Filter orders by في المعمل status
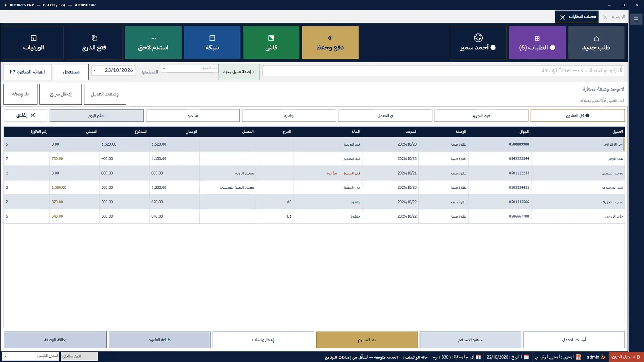The height and width of the screenshot is (362, 644). click(x=385, y=115)
